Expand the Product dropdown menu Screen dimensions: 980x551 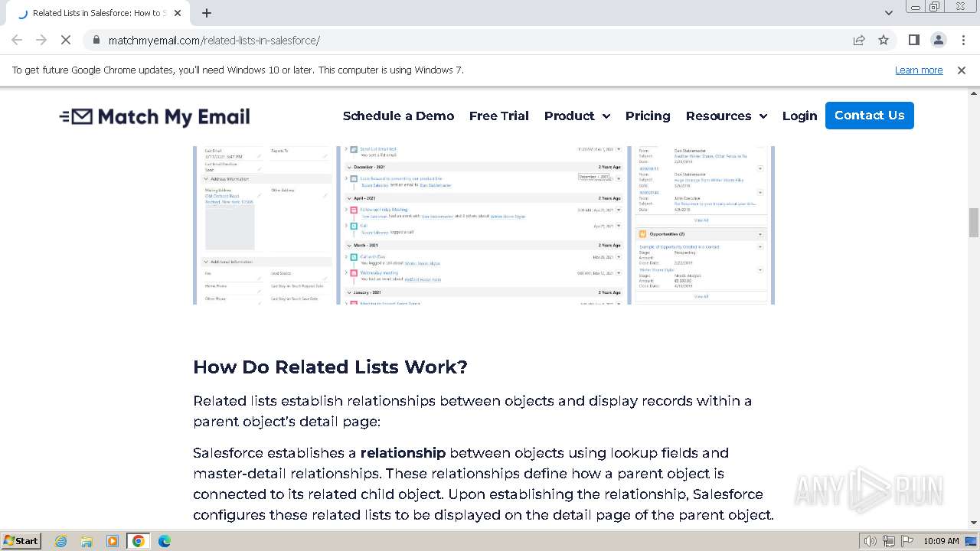[x=577, y=116]
